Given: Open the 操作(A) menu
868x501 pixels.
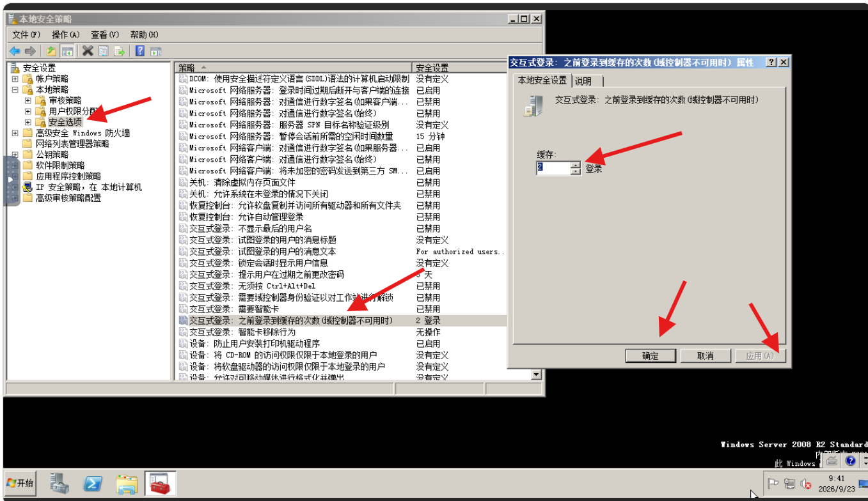Looking at the screenshot, I should (x=66, y=35).
